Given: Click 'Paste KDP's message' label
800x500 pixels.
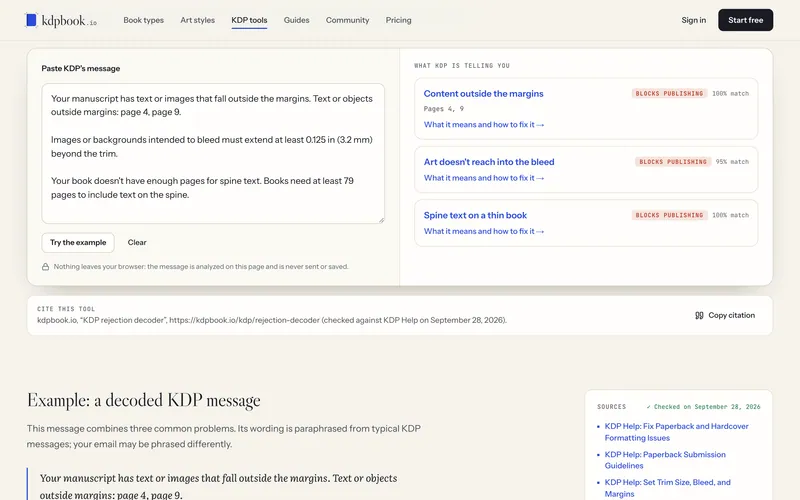Looking at the screenshot, I should click(81, 68).
